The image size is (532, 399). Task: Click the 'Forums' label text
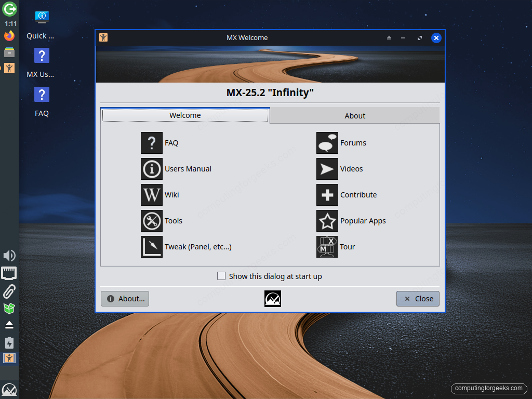(x=353, y=143)
